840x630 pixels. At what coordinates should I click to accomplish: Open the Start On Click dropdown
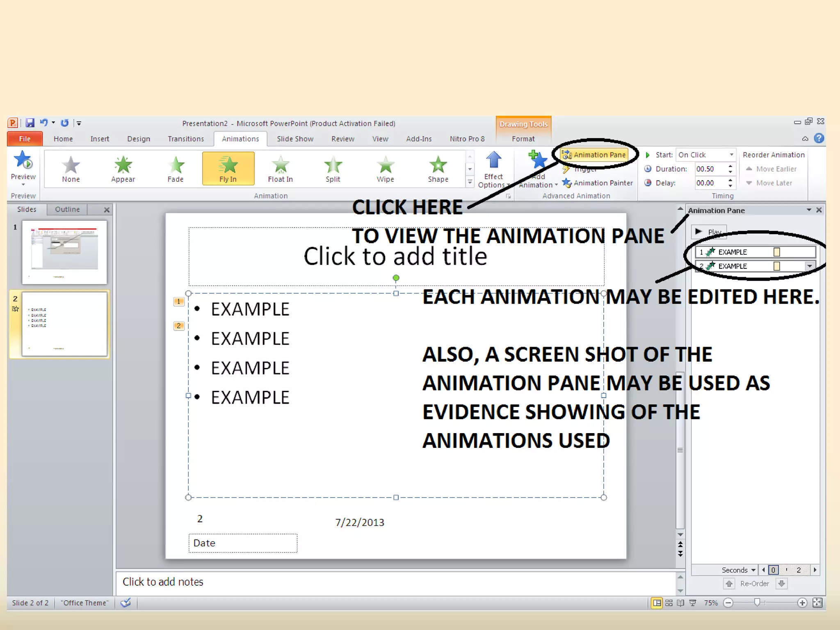(731, 155)
